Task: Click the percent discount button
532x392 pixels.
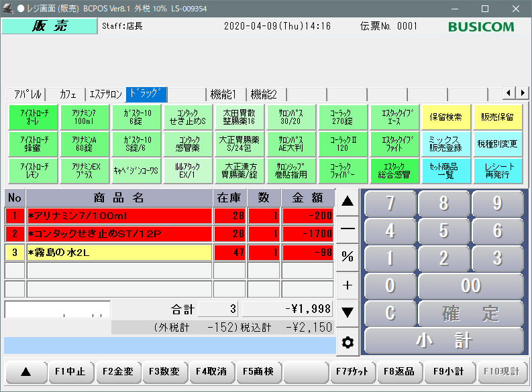Action: (x=347, y=257)
